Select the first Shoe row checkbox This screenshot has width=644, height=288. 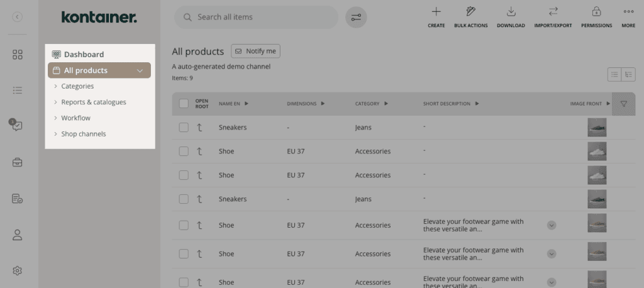184,152
